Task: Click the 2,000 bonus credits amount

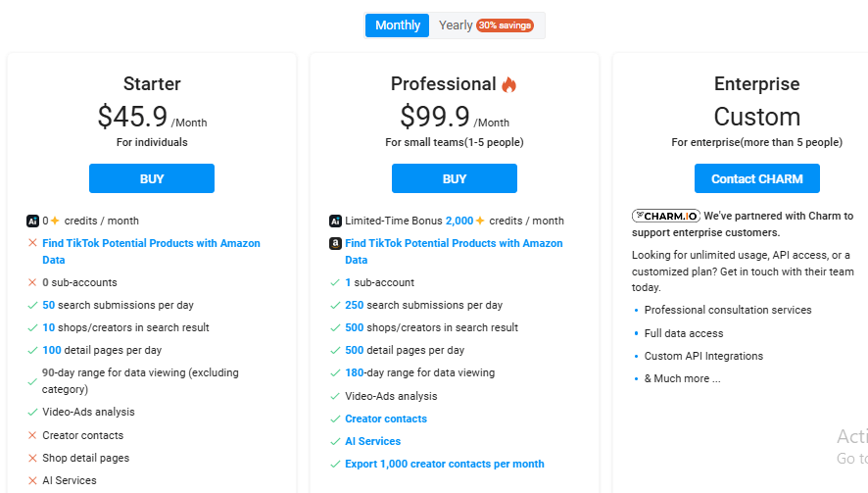Action: coord(458,222)
